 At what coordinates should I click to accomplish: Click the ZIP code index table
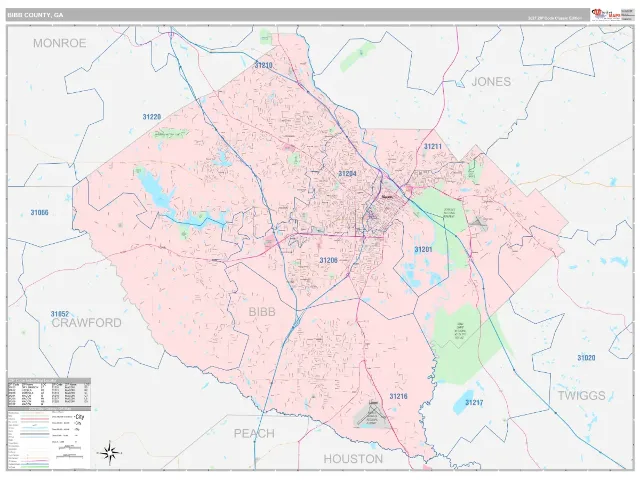coord(49,392)
